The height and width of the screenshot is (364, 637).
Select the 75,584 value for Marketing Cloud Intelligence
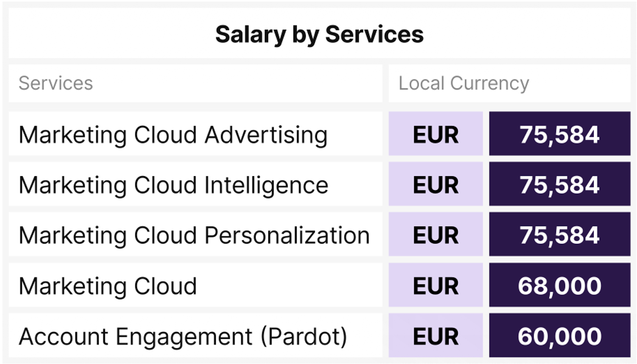tap(559, 185)
